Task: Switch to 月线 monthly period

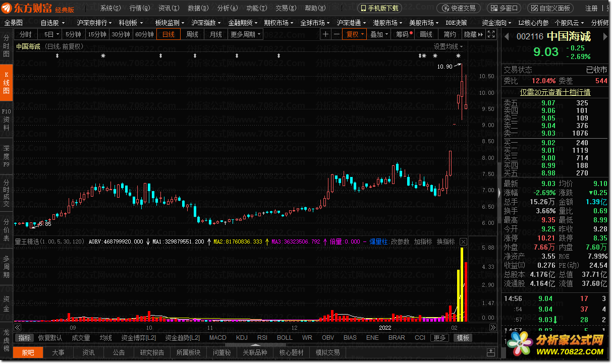Action: click(x=215, y=34)
